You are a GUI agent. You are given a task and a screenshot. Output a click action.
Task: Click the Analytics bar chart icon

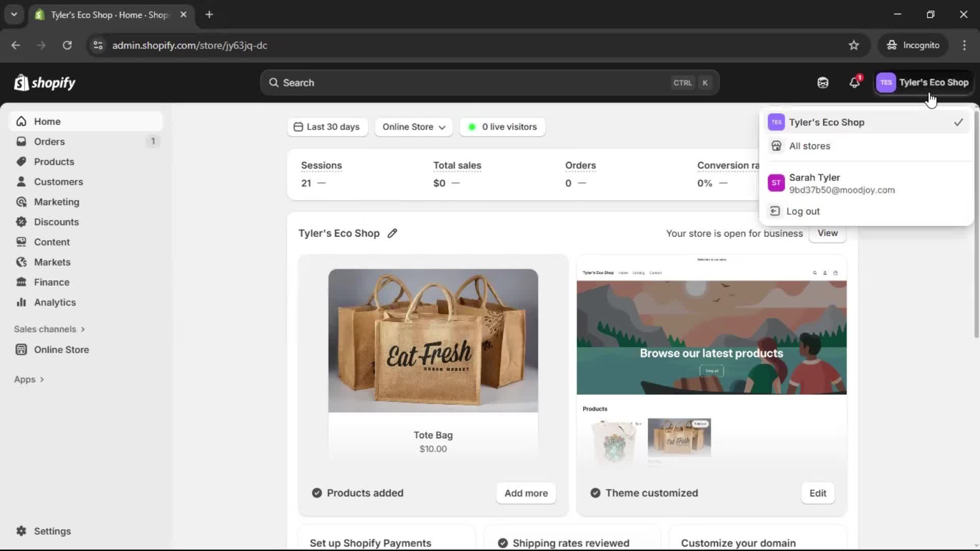21,302
